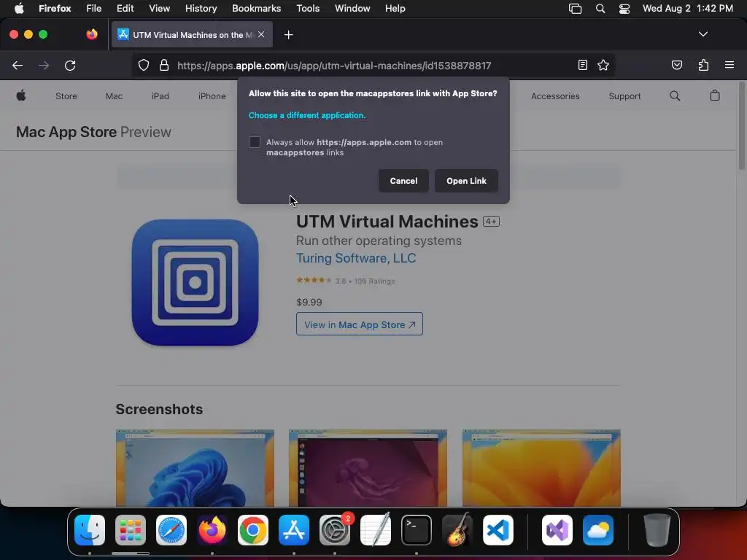Open the Edit menu
This screenshot has height=560, width=747.
(x=125, y=9)
